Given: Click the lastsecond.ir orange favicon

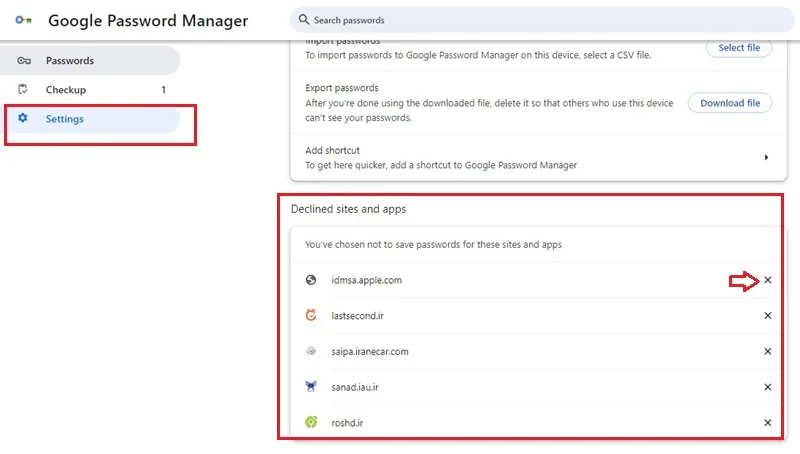Looking at the screenshot, I should click(311, 315).
